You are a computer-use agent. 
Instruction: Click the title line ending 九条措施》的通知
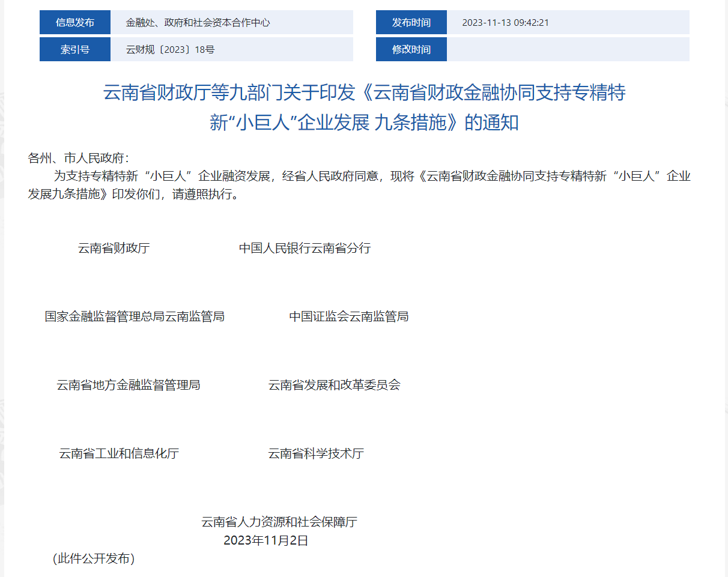[364, 122]
